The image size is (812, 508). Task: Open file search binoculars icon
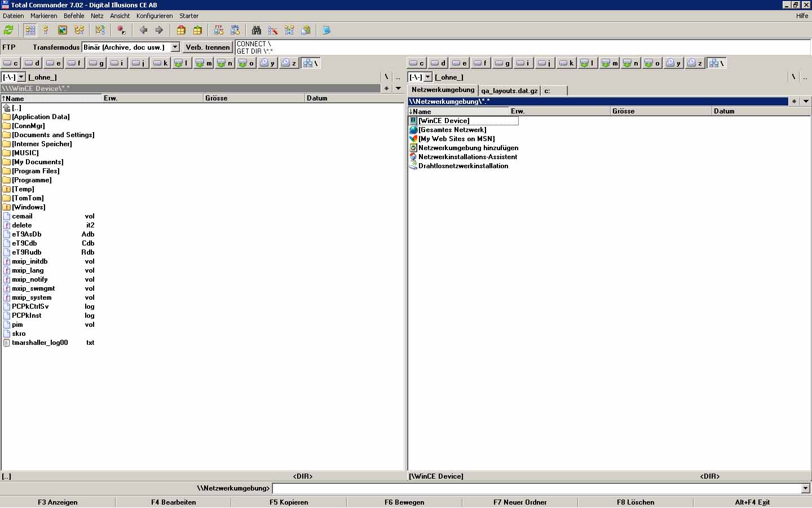[257, 30]
